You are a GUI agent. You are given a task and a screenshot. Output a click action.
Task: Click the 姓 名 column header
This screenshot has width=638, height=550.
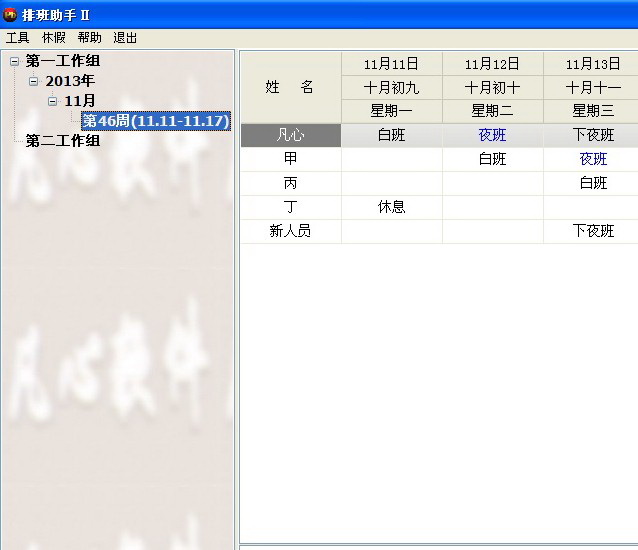pyautogui.click(x=291, y=87)
